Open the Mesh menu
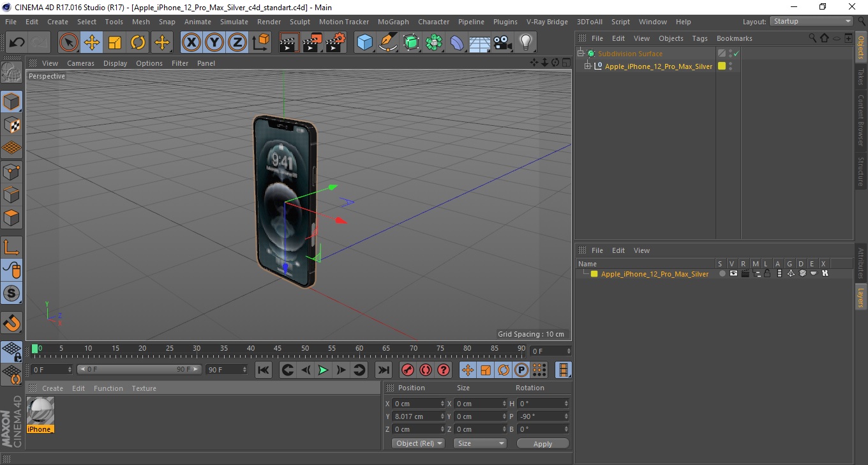 coord(141,22)
